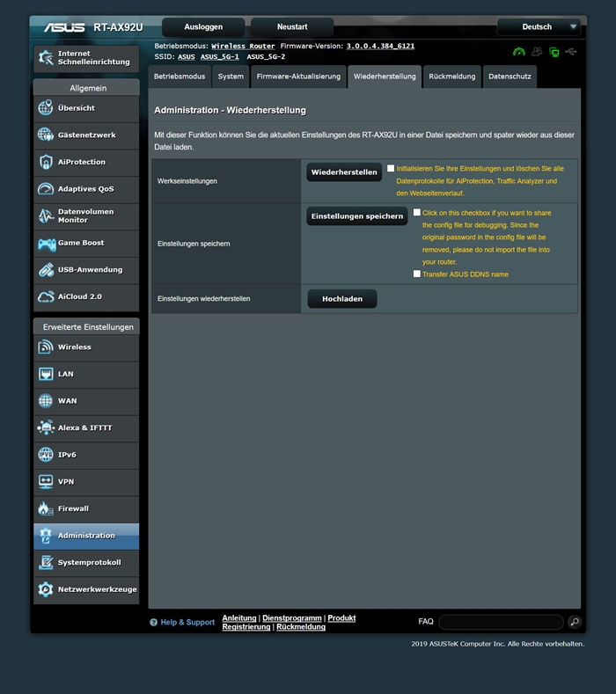This screenshot has width=616, height=694.
Task: Click the Game Boost controller icon
Action: [x=47, y=243]
